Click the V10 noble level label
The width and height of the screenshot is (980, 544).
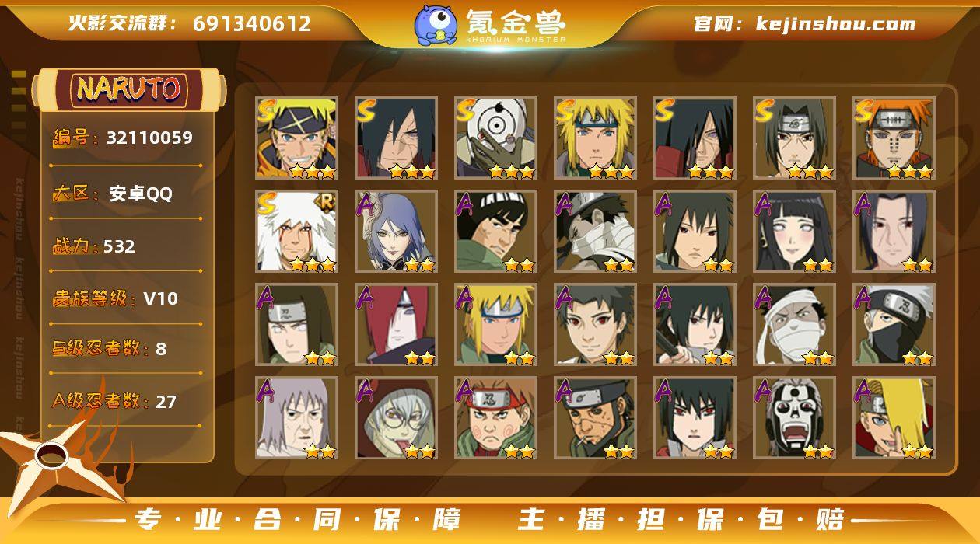click(x=160, y=298)
